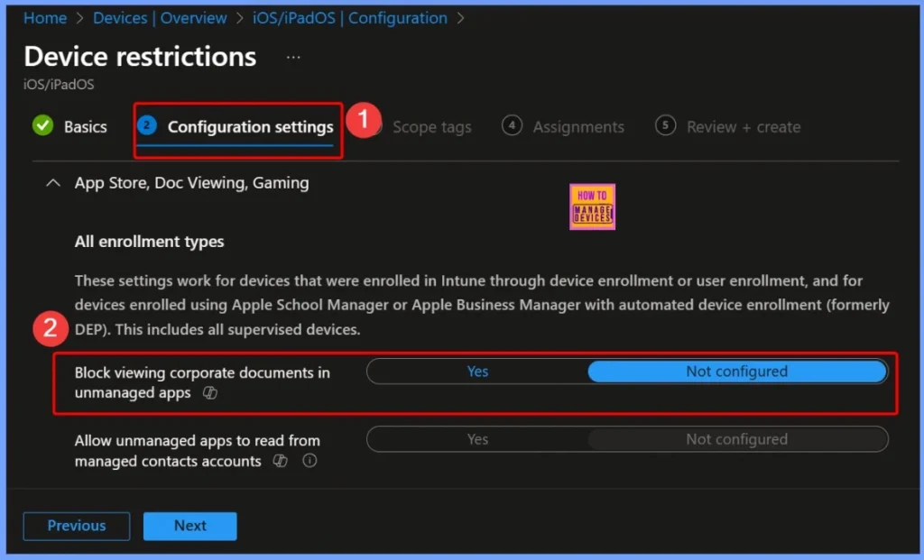The width and height of the screenshot is (924, 560).
Task: Click the green checkmark icon on Basics step
Action: pos(42,126)
